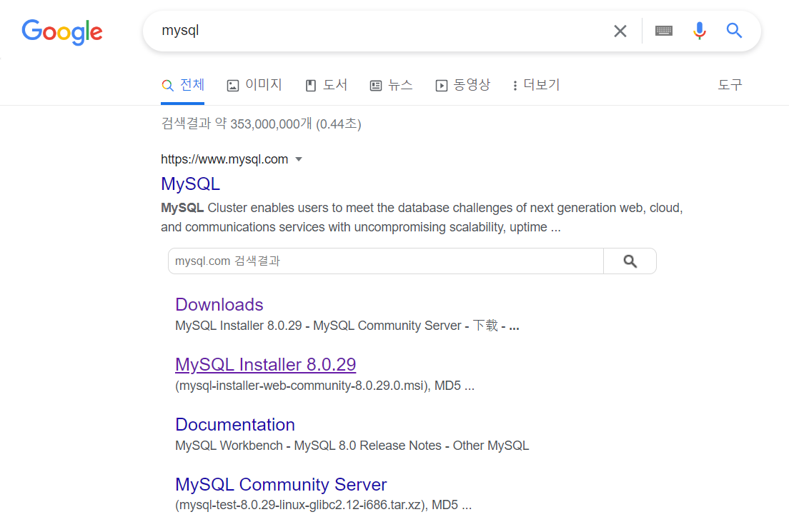The width and height of the screenshot is (789, 532).
Task: Click the 'MySQL Workbench - MySQL 8.0 Release Notes' snippet
Action: 352,446
